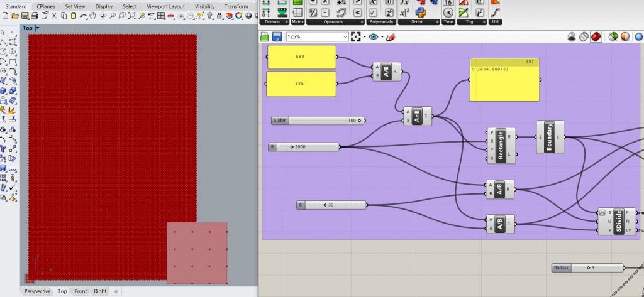Save Grasshopper document with blue floppy icon
This screenshot has width=644, height=297.
pyautogui.click(x=277, y=36)
